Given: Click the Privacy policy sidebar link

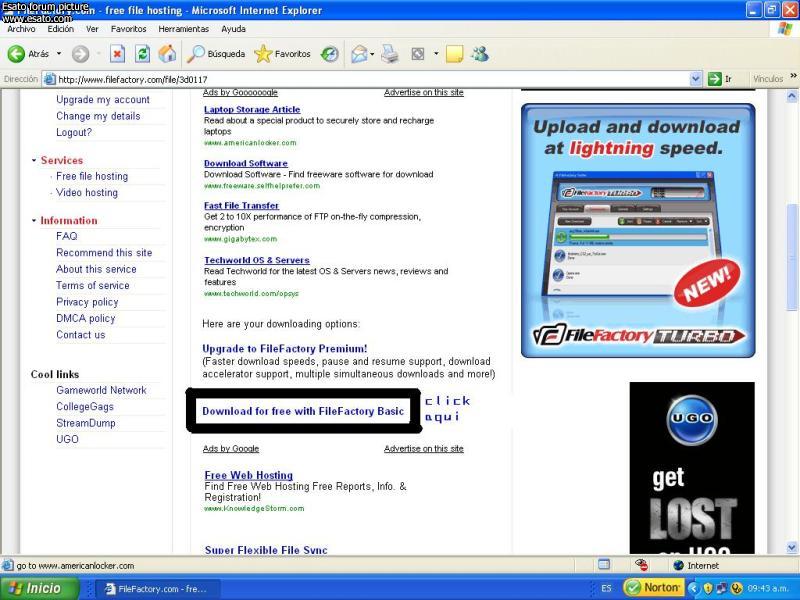Looking at the screenshot, I should coord(87,302).
